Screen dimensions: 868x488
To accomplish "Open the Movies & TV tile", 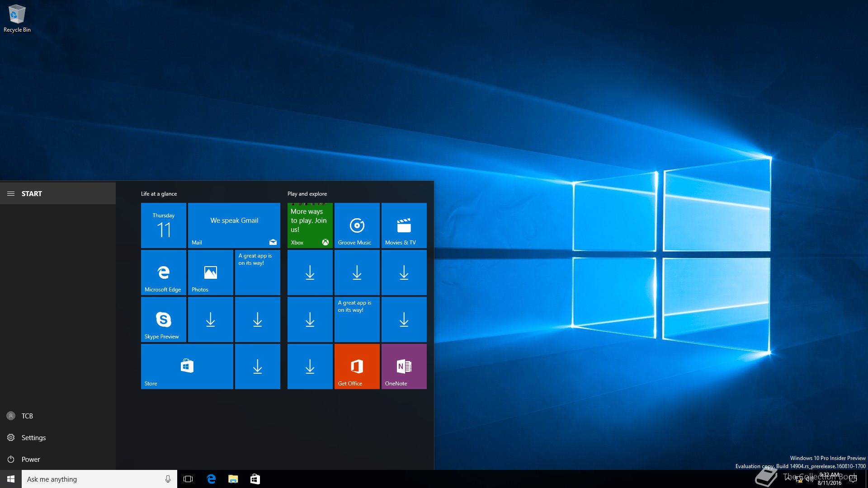I will (404, 225).
